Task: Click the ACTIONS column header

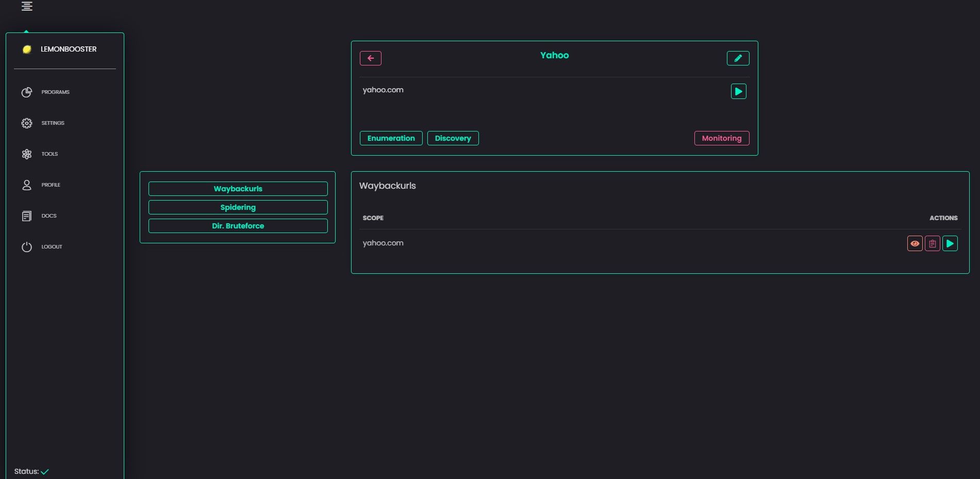Action: pyautogui.click(x=943, y=218)
